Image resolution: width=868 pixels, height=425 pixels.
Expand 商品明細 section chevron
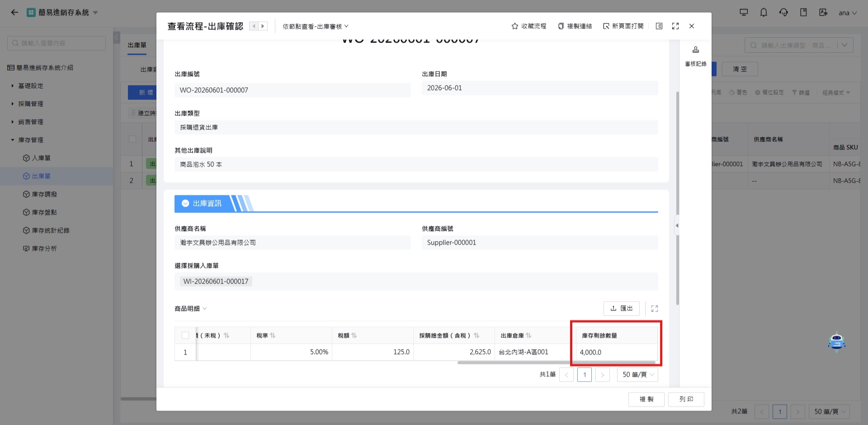point(205,308)
